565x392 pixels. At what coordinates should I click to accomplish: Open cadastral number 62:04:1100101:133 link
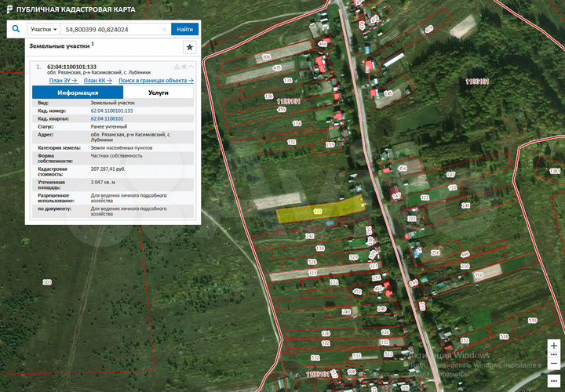(111, 111)
